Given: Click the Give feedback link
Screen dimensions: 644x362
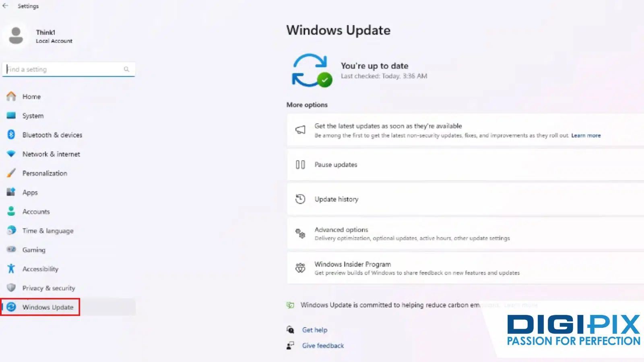Looking at the screenshot, I should point(323,346).
